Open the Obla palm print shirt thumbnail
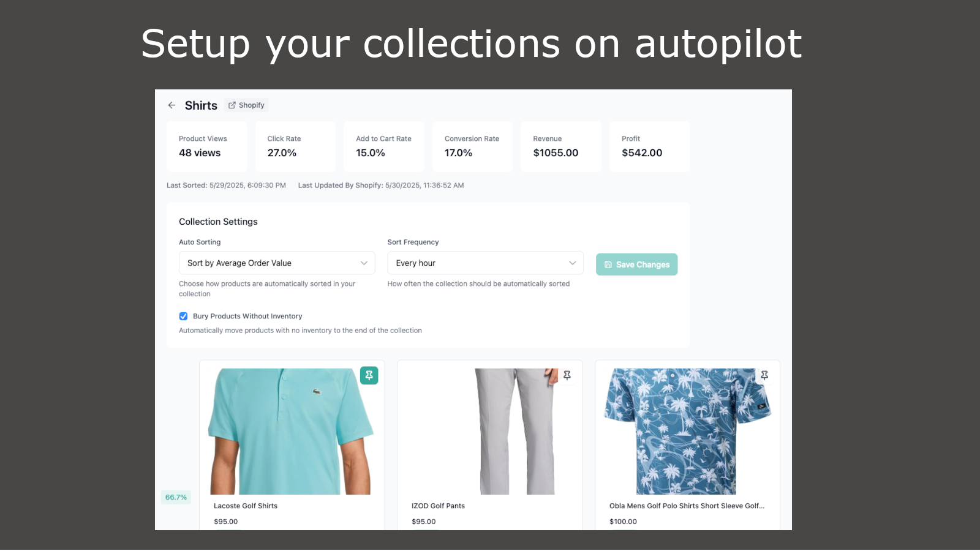Screen dimensions: 980x551 click(687, 432)
